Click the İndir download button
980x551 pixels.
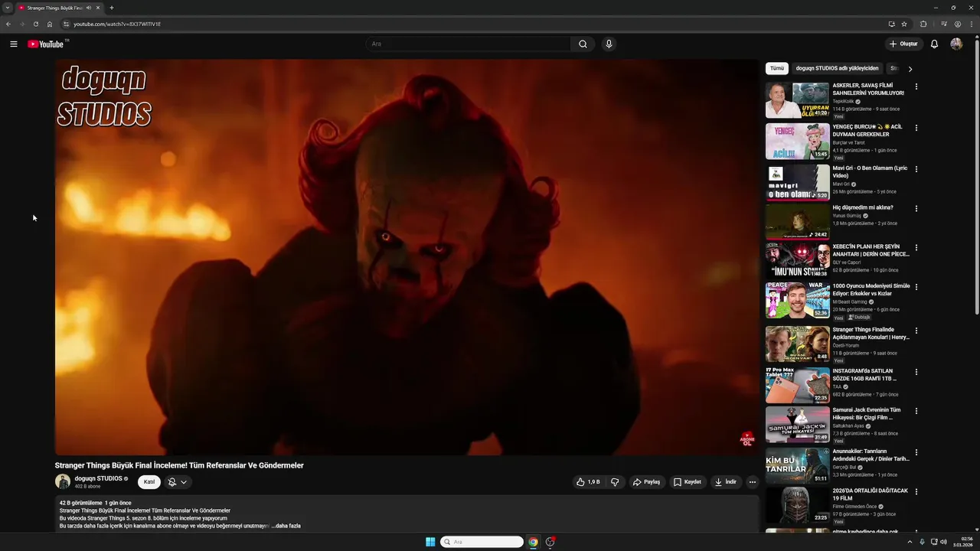click(x=725, y=482)
